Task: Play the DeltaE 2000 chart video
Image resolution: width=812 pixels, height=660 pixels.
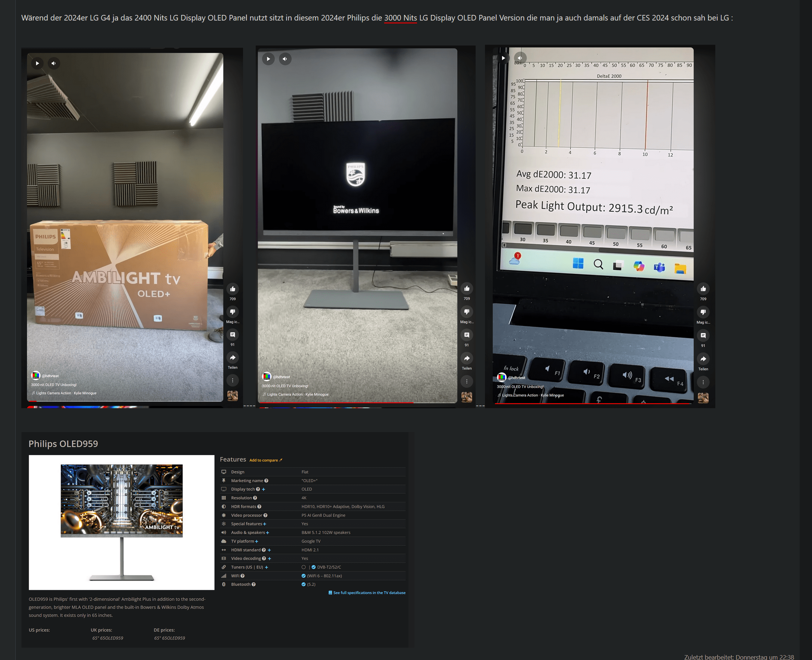Action: [x=503, y=58]
